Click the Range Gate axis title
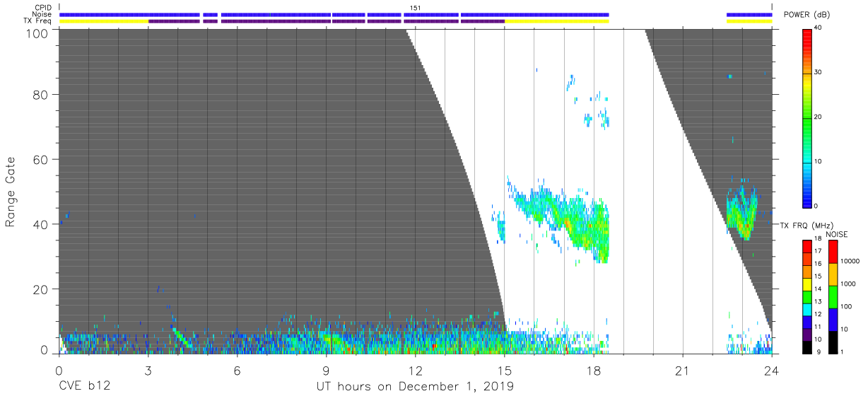The height and width of the screenshot is (401, 868). click(x=11, y=191)
